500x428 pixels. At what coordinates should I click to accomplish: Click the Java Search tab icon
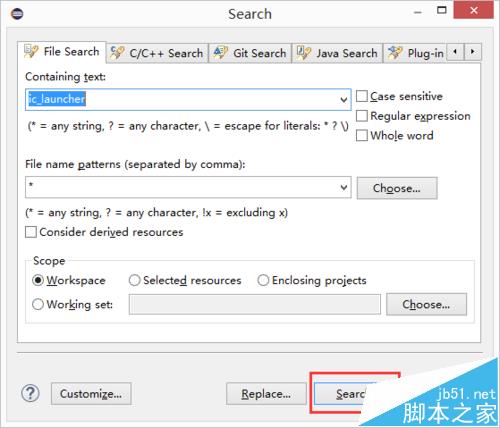(x=304, y=53)
